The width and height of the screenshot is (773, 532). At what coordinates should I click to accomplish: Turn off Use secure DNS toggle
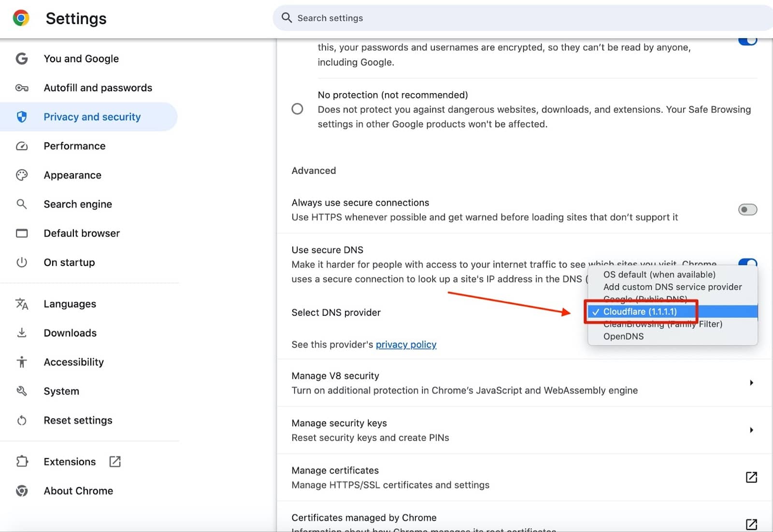747,263
